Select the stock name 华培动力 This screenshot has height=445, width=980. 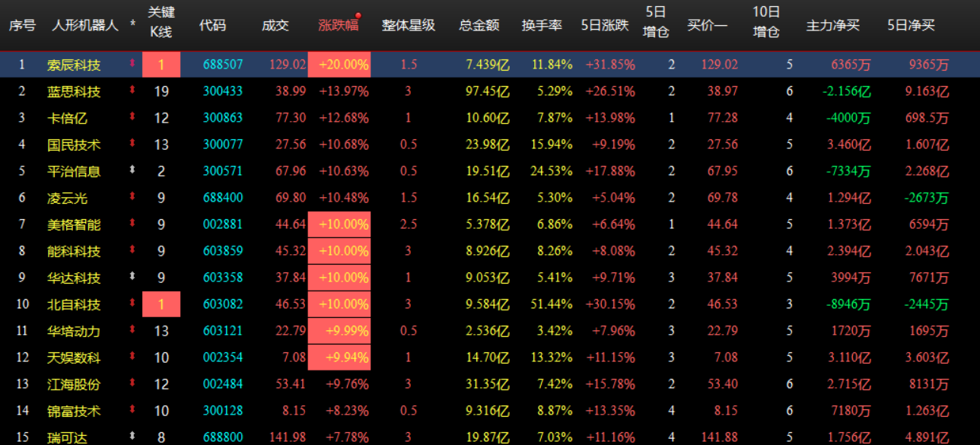pyautogui.click(x=74, y=332)
